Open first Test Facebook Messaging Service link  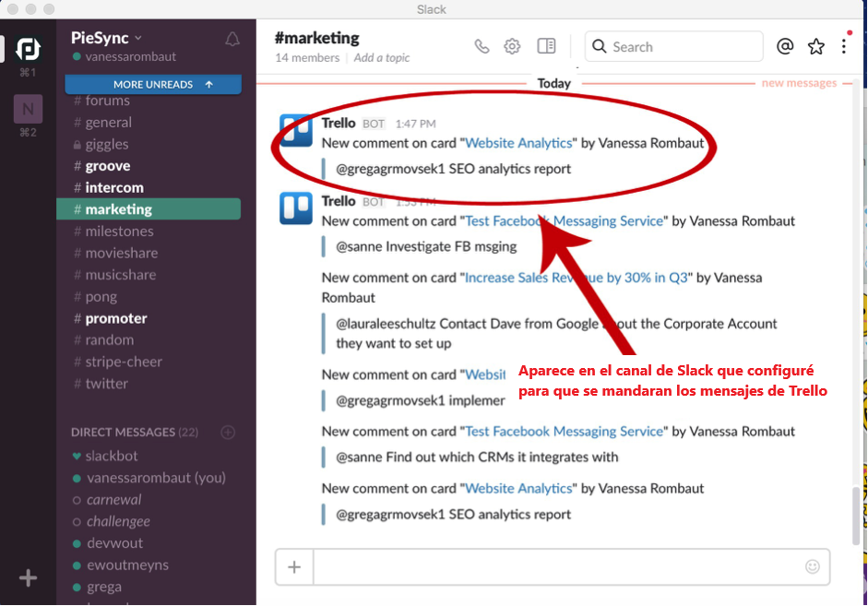564,221
